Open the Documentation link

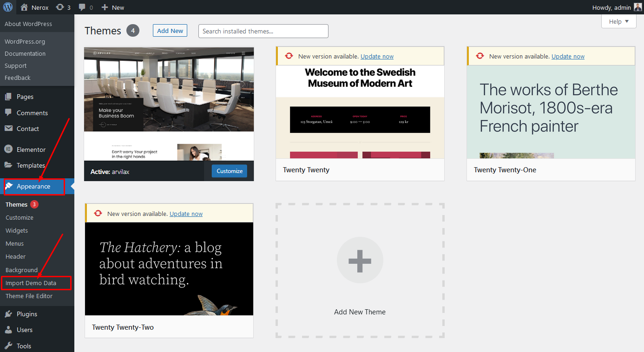tap(25, 53)
